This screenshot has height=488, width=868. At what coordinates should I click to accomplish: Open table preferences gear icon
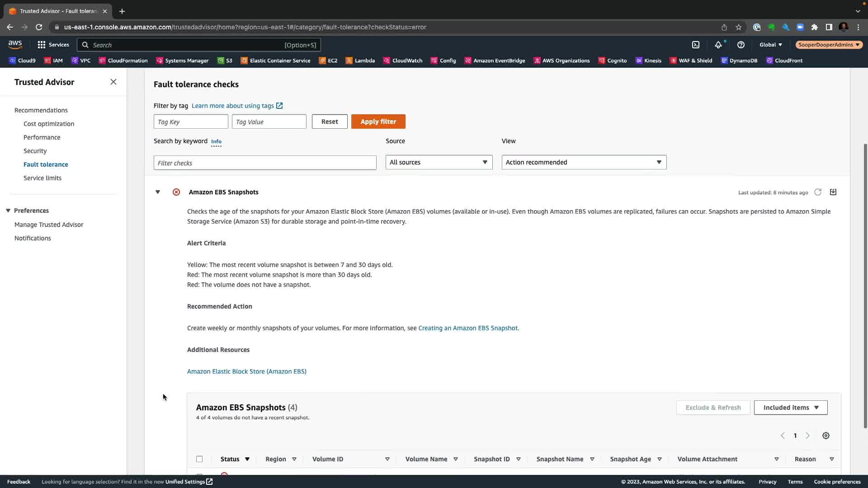click(826, 436)
